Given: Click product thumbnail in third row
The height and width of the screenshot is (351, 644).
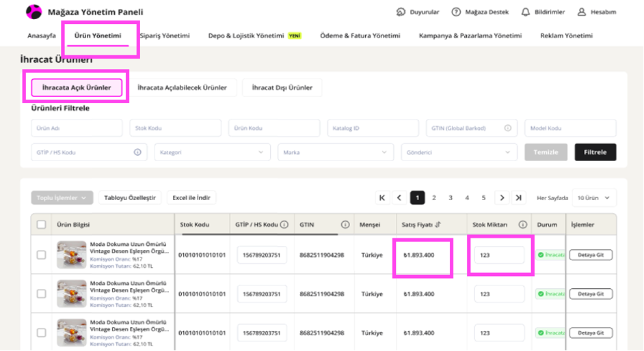Looking at the screenshot, I should click(x=72, y=333).
